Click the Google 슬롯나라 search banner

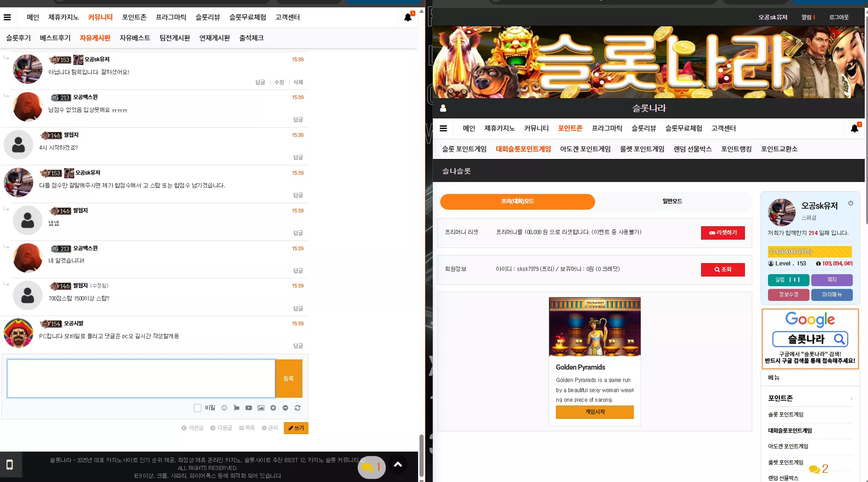(x=810, y=339)
